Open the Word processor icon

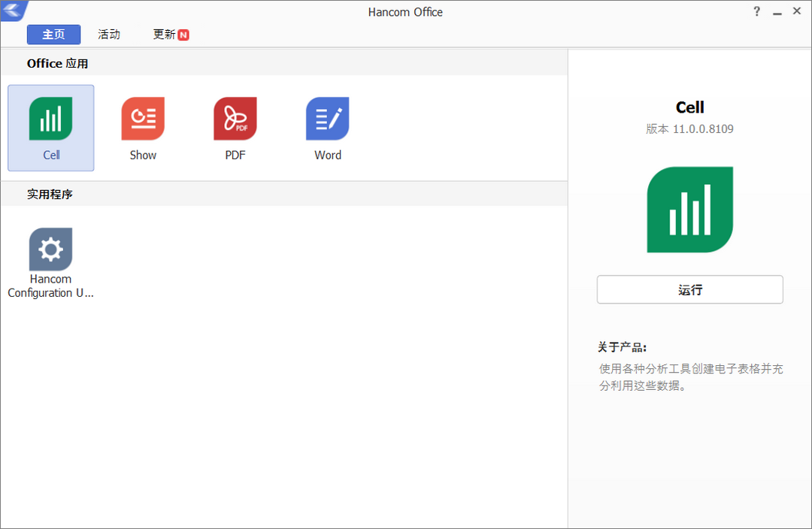(327, 119)
